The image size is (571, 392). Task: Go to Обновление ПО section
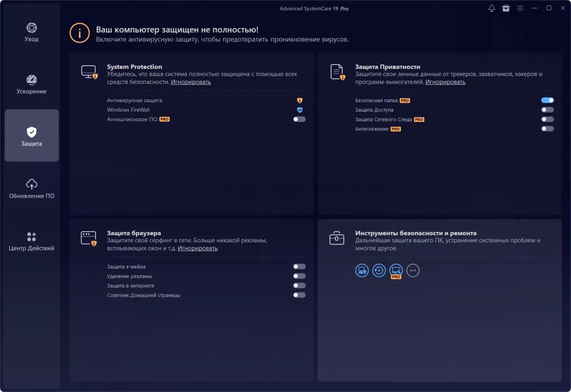click(32, 189)
